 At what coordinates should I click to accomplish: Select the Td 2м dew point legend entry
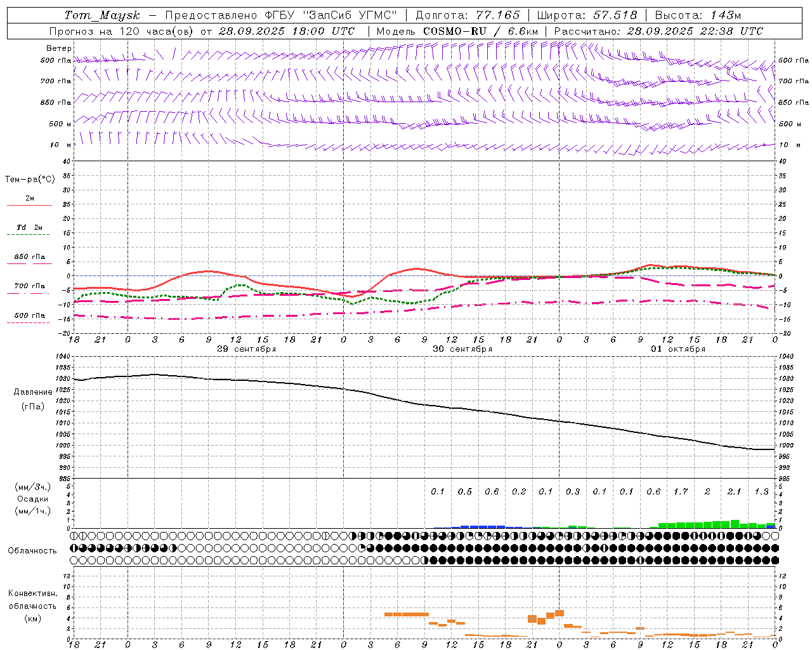tap(29, 228)
